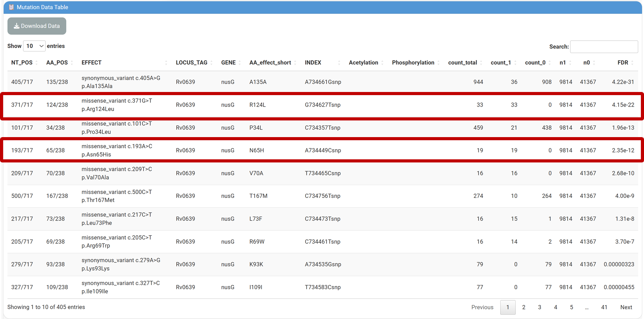This screenshot has width=644, height=319.
Task: Focus the Search input field
Action: click(x=604, y=47)
